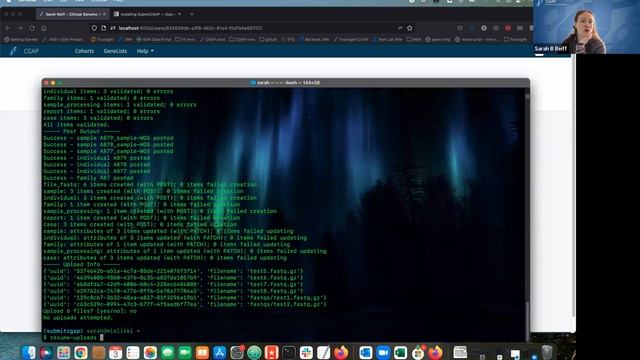This screenshot has height=360, width=640.
Task: Click the shield icon in the address bar
Action: click(x=94, y=28)
